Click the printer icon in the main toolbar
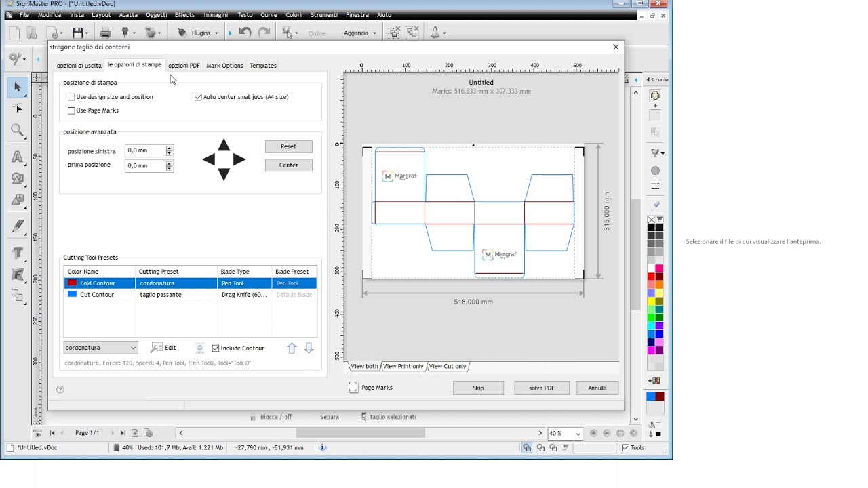This screenshot has width=868, height=488. point(105,33)
